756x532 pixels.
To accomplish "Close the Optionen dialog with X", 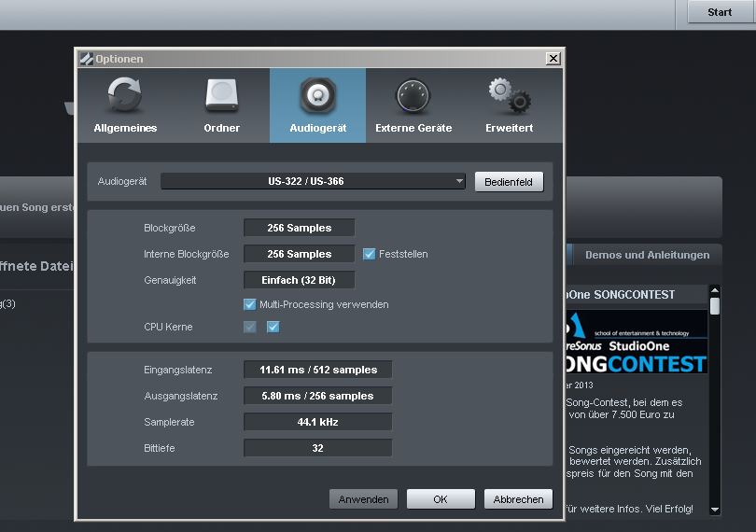I will 553,59.
